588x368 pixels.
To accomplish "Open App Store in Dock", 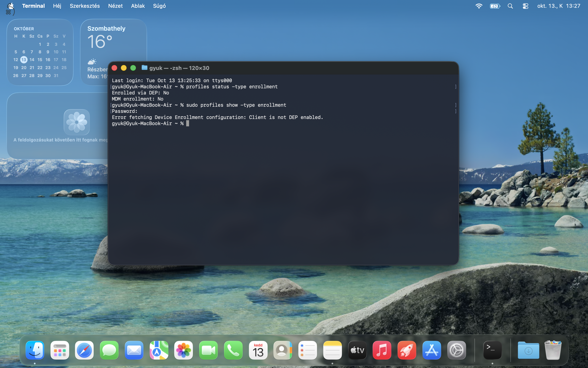I will [x=432, y=350].
